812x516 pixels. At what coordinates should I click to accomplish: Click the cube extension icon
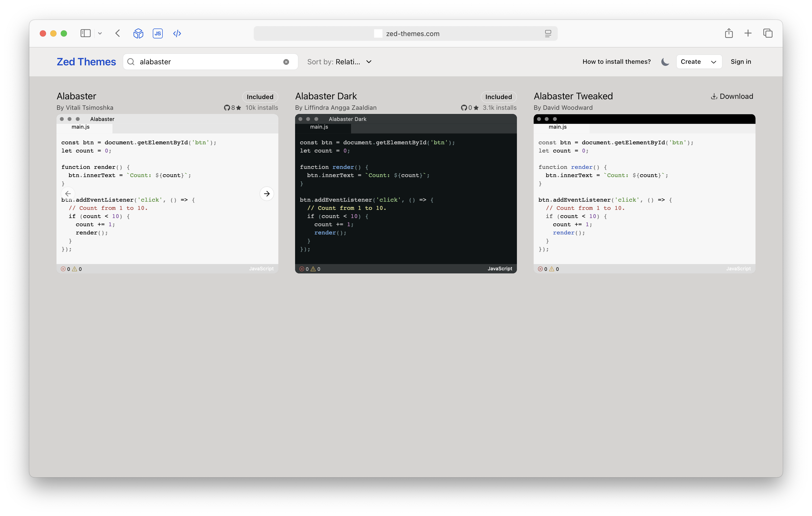pyautogui.click(x=138, y=33)
